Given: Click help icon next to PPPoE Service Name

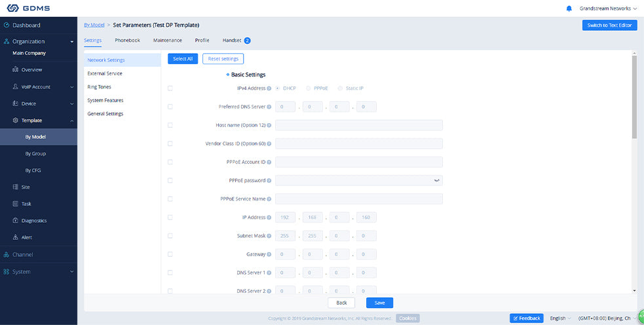Looking at the screenshot, I should [x=269, y=199].
